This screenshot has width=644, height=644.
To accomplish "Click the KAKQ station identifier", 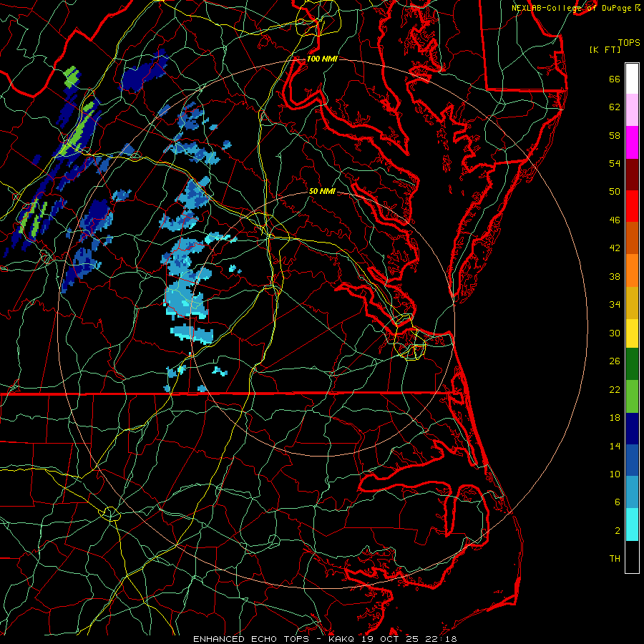I will [x=343, y=639].
